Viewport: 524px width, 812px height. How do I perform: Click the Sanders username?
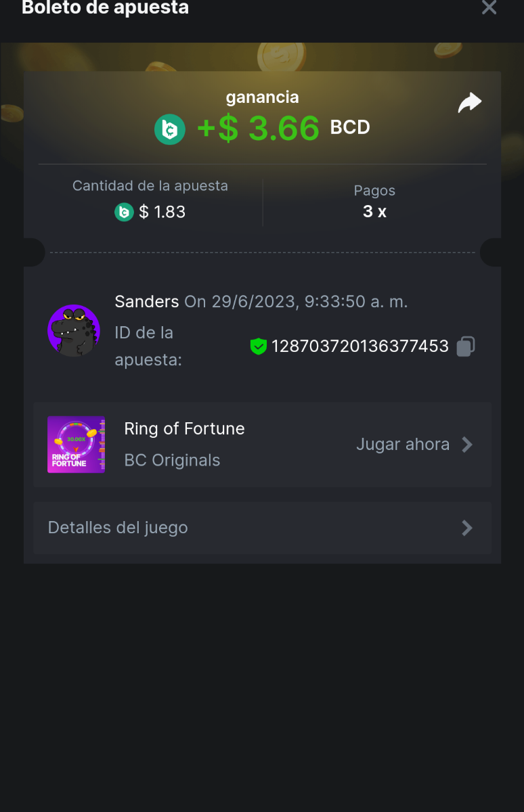pyautogui.click(x=147, y=301)
